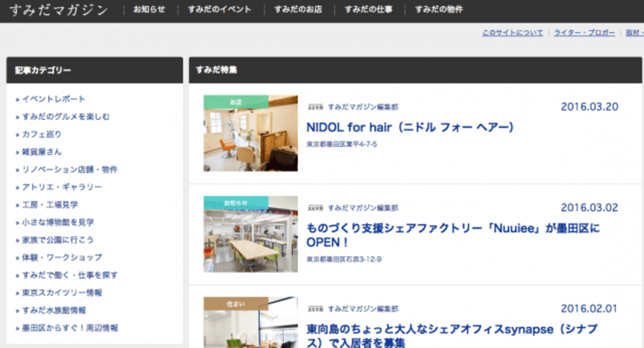Click the このサイトについて link
This screenshot has height=348, width=644.
pos(512,33)
